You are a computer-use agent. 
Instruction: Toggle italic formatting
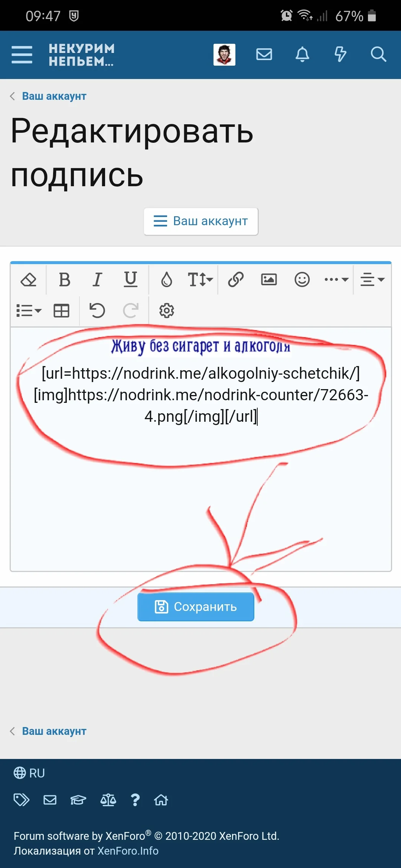click(97, 279)
